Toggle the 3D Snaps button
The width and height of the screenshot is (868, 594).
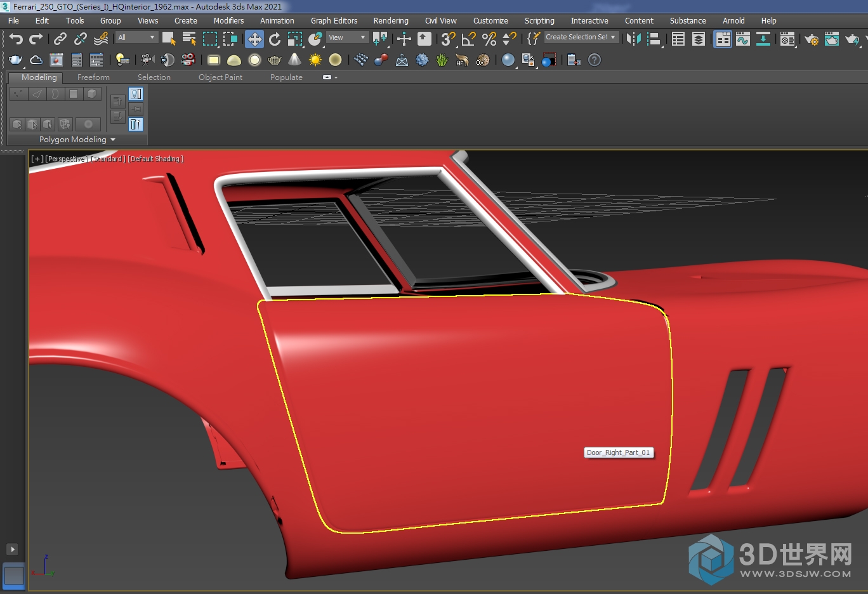(449, 39)
